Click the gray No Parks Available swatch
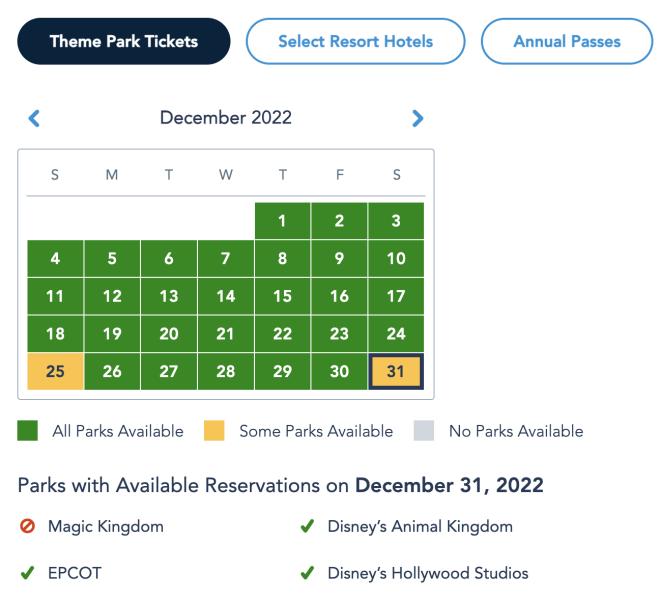The image size is (660, 600). 424,432
